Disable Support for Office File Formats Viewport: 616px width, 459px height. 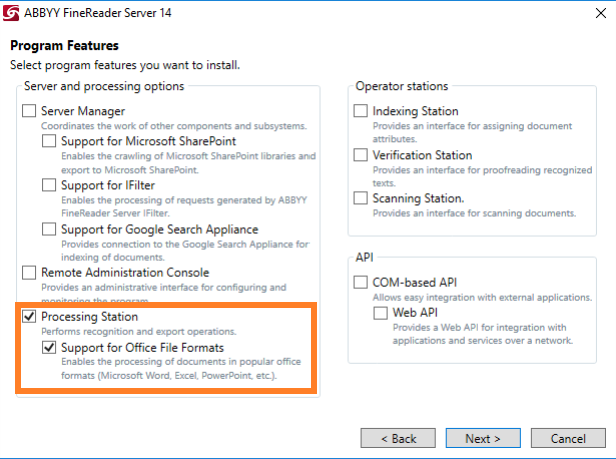coord(49,347)
